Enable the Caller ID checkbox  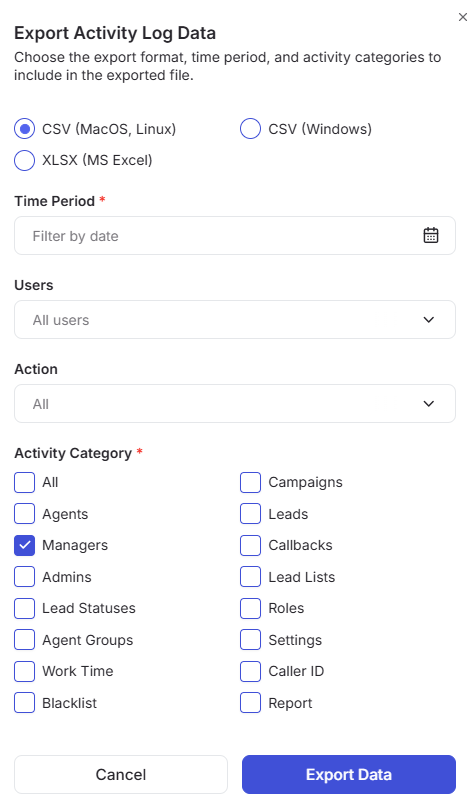(250, 671)
